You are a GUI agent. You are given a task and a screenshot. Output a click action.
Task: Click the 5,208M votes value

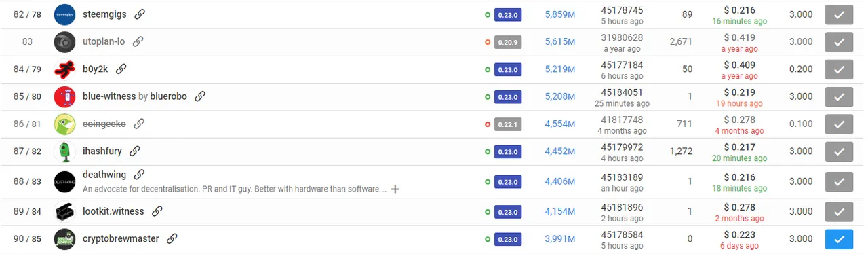click(560, 96)
